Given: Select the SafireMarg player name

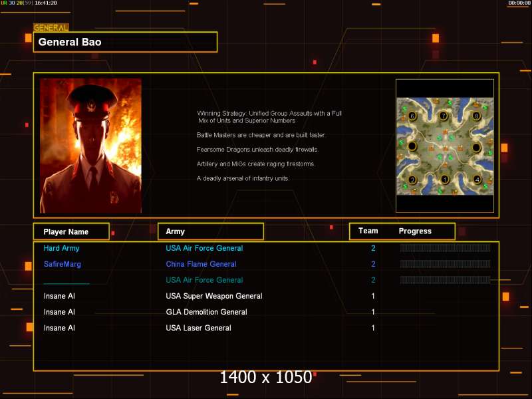Looking at the screenshot, I should (63, 264).
